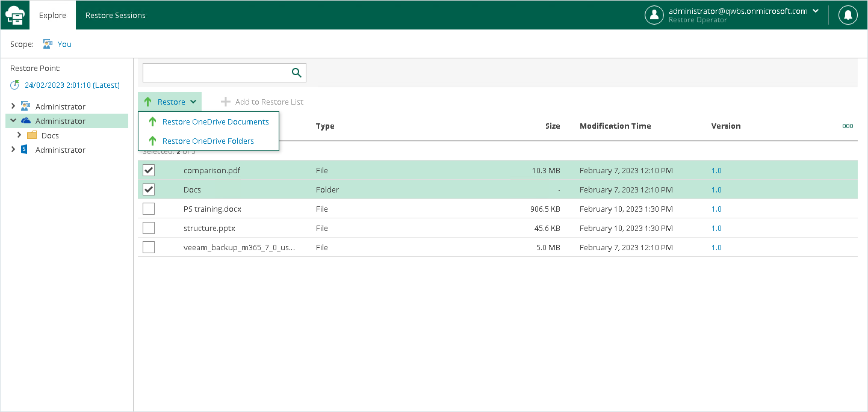Choose Restore OneDrive Documents
This screenshot has width=868, height=412.
click(x=215, y=121)
